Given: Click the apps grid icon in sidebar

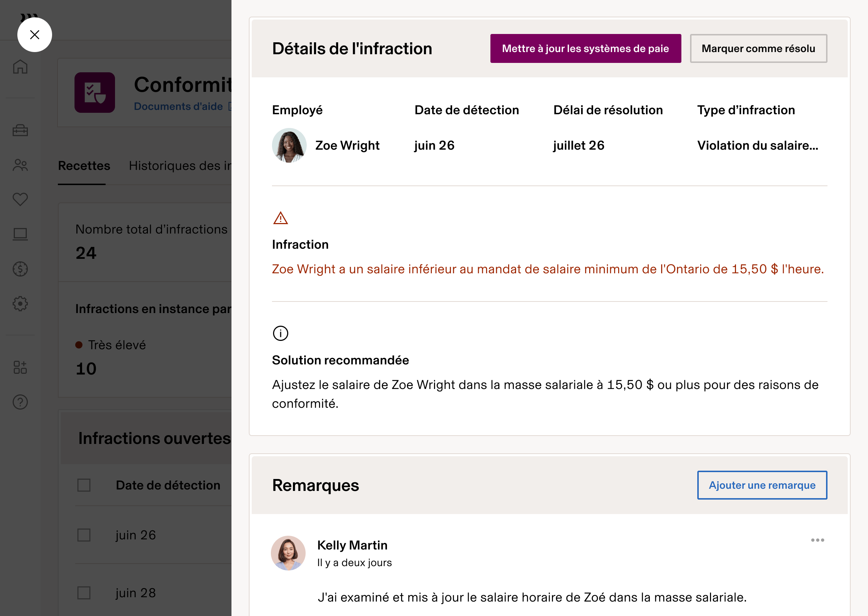Looking at the screenshot, I should (21, 367).
